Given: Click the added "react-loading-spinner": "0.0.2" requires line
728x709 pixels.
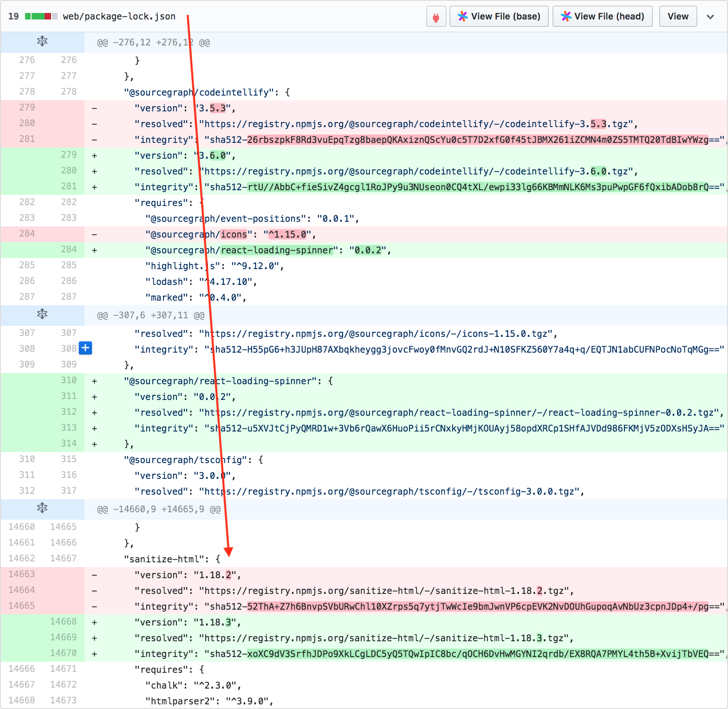Looking at the screenshot, I should (268, 250).
